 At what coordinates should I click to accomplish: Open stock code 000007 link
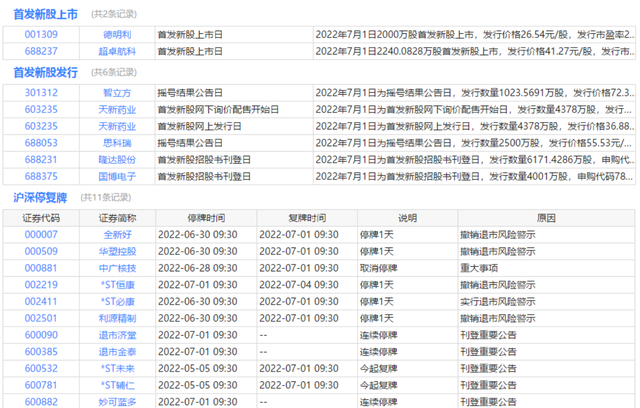41,235
